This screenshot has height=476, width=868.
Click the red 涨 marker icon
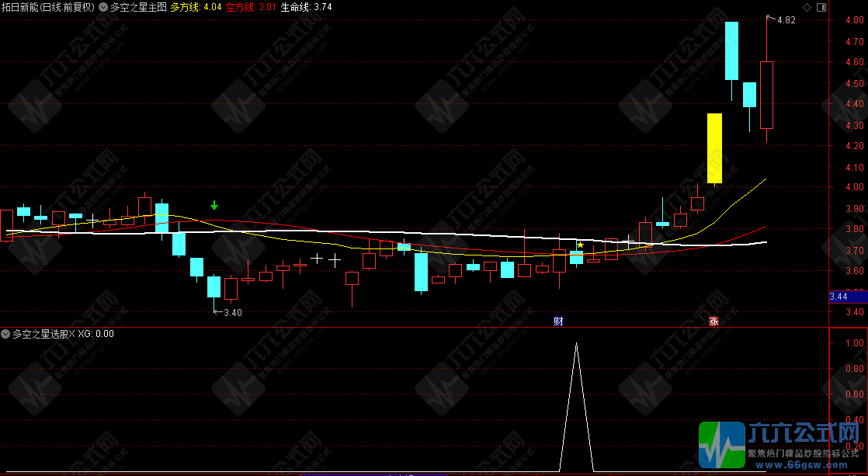point(713,321)
